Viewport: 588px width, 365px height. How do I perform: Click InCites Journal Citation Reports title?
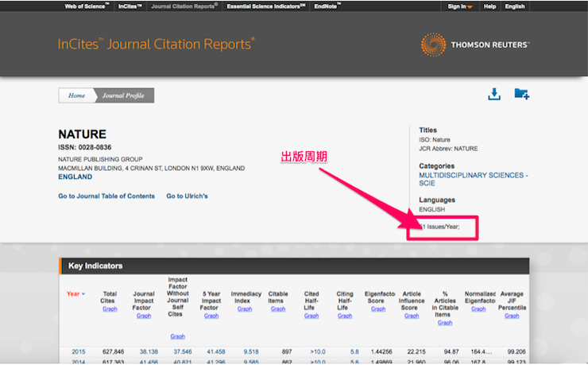pyautogui.click(x=156, y=45)
